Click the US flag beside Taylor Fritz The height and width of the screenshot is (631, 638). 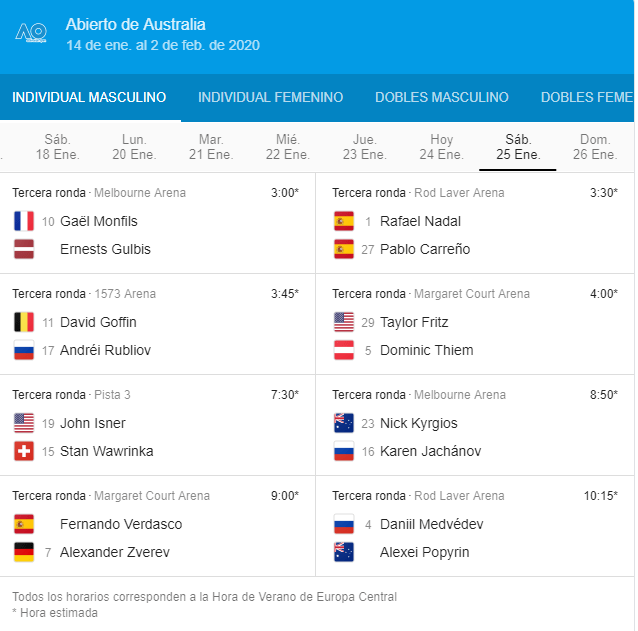pyautogui.click(x=344, y=322)
